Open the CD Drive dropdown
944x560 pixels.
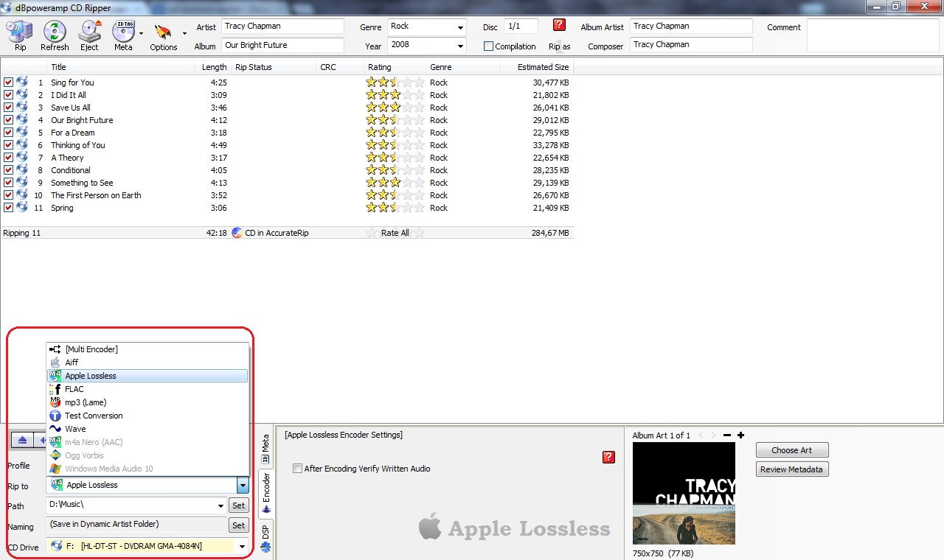click(241, 546)
